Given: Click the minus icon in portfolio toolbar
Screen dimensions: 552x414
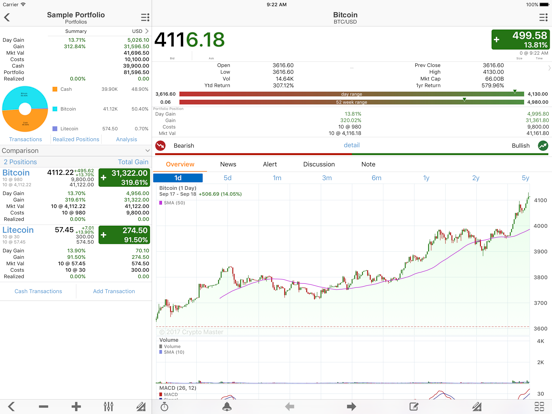Looking at the screenshot, I should [44, 407].
